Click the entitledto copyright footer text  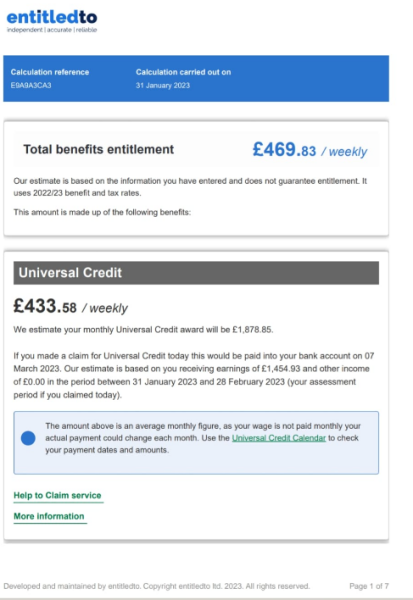[x=157, y=586]
